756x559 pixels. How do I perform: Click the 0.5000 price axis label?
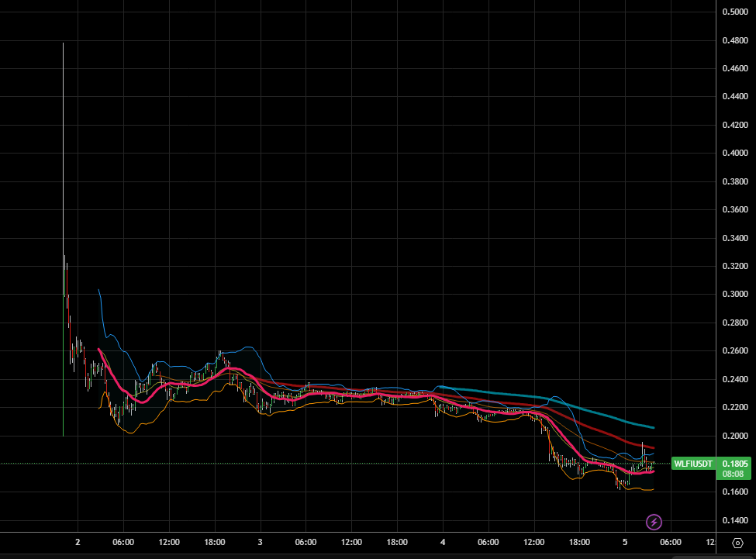point(735,12)
